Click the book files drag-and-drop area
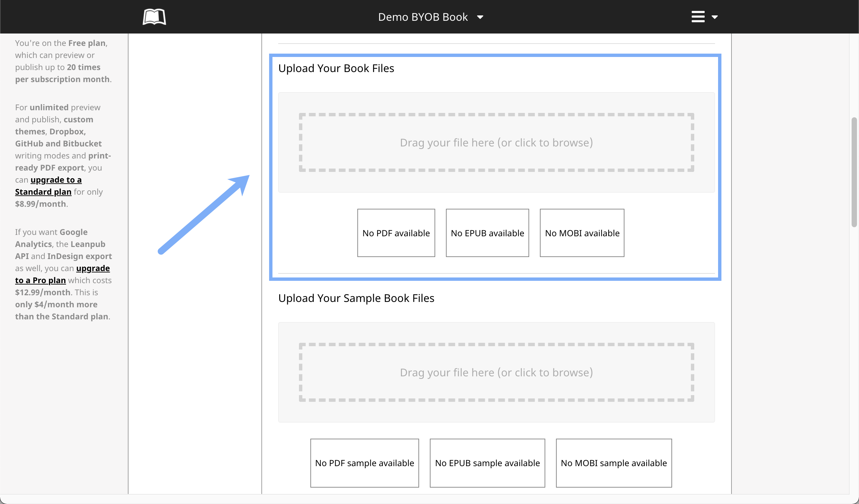 pos(496,142)
